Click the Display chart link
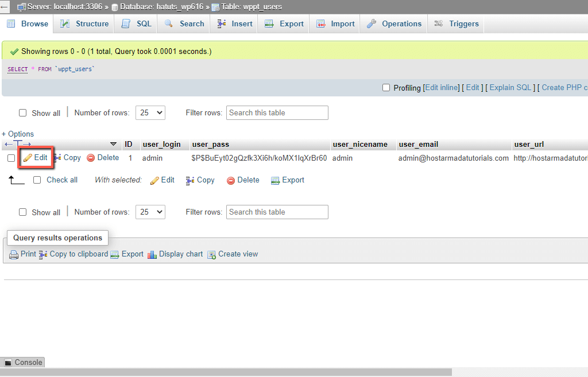Viewport: 588px width, 377px height. pyautogui.click(x=181, y=254)
